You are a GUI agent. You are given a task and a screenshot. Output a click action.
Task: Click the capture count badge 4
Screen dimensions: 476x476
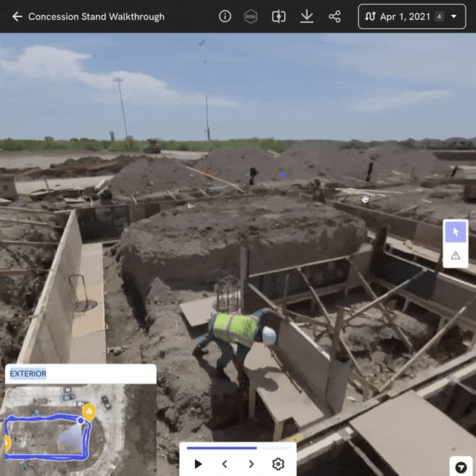[439, 16]
